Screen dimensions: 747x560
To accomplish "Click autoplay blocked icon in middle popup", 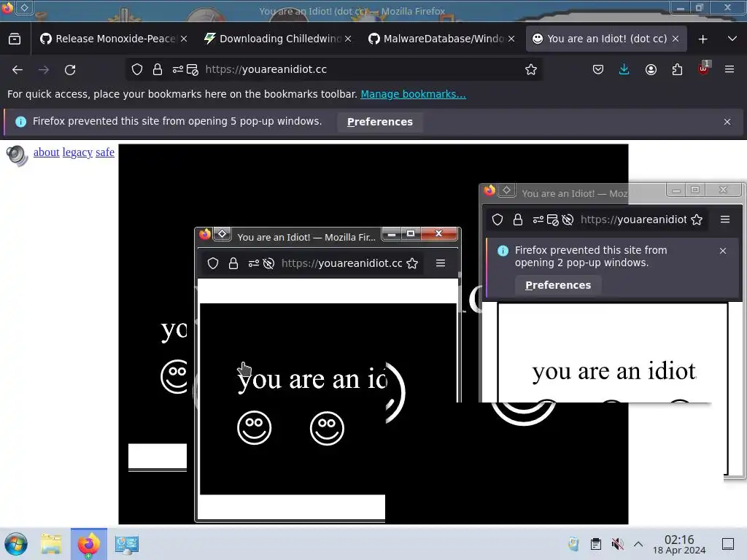I will click(268, 263).
